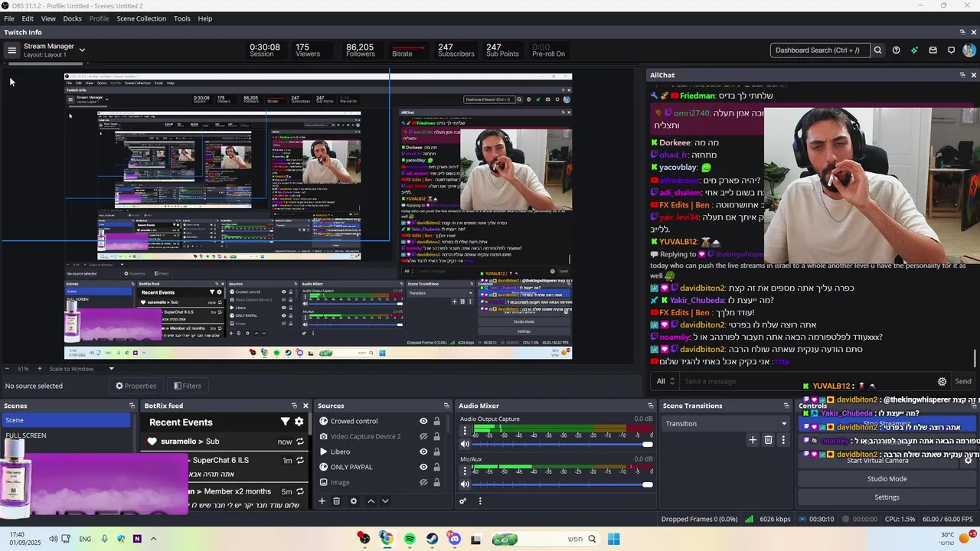
Task: Open the Twitch inbox mail icon
Action: pyautogui.click(x=933, y=51)
